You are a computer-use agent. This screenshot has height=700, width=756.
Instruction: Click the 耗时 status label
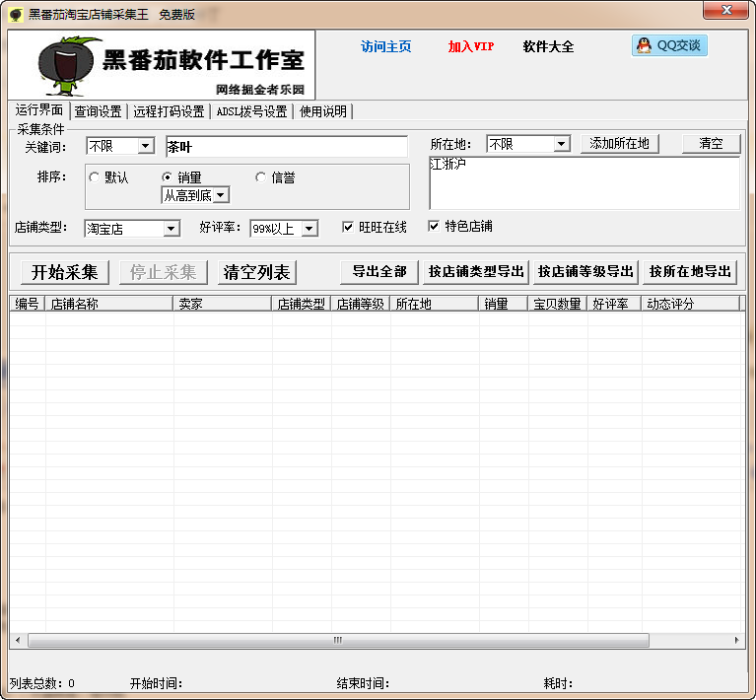pos(558,683)
